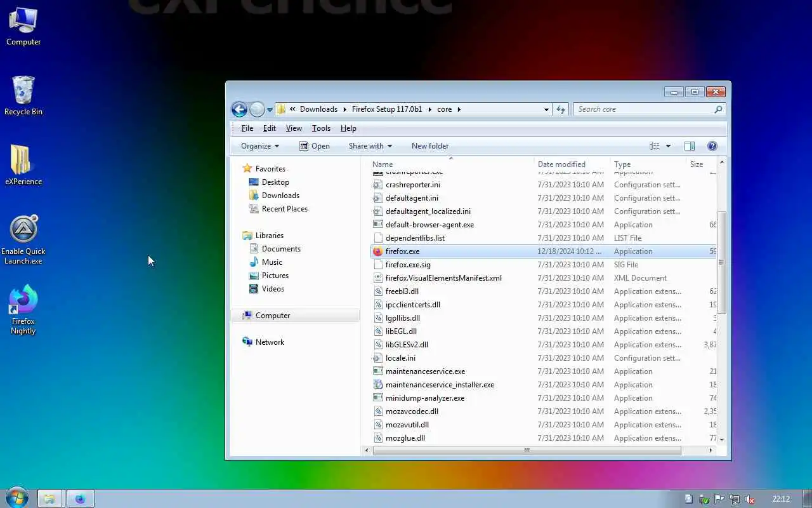Screen dimensions: 812x508
Task: Click the Windows Start button
Action: point(17,498)
